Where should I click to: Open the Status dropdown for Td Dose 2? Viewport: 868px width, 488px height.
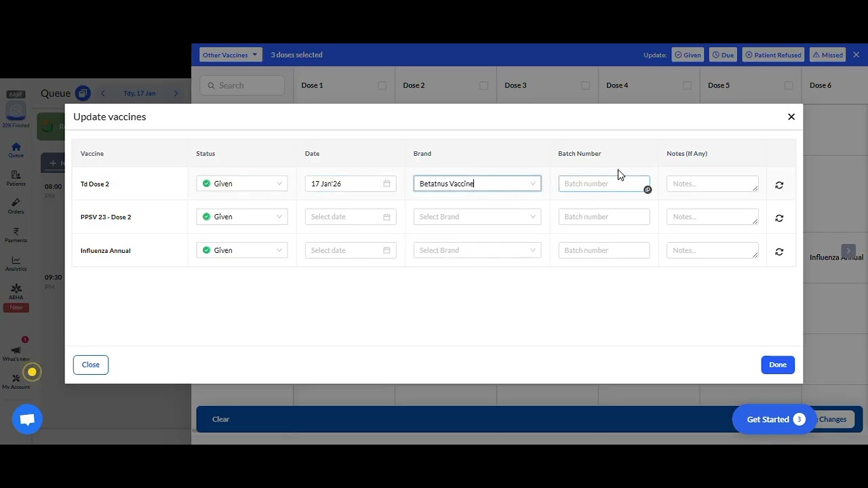point(242,184)
